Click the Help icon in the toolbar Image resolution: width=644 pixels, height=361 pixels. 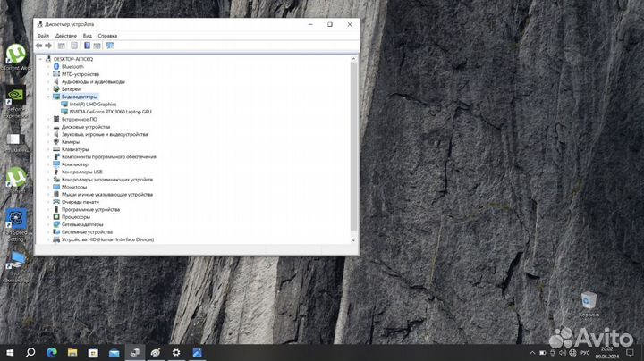point(87,45)
